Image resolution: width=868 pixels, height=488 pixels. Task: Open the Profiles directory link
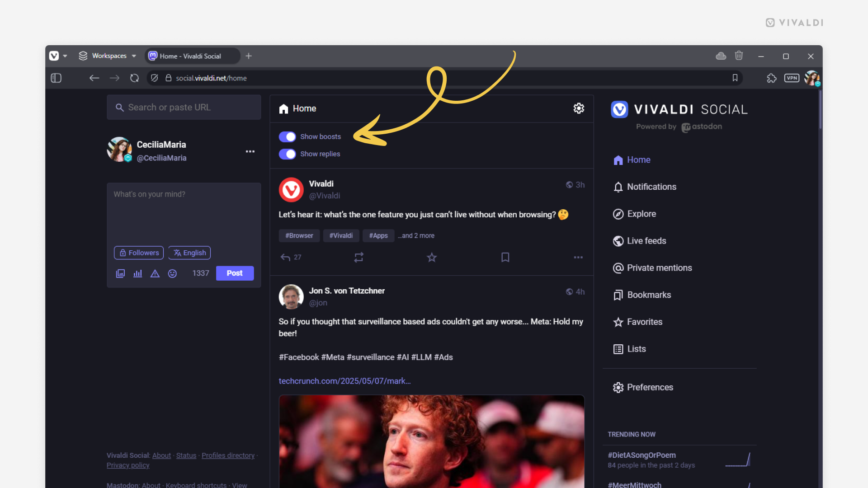228,455
